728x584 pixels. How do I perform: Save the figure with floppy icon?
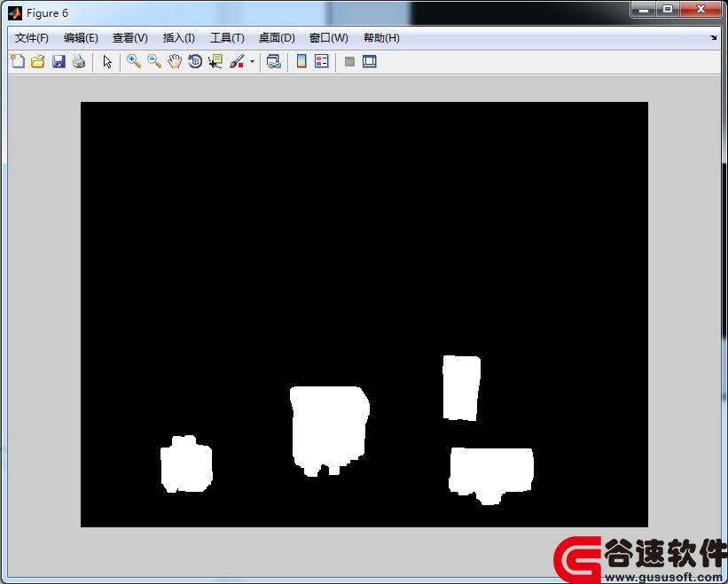pos(59,61)
